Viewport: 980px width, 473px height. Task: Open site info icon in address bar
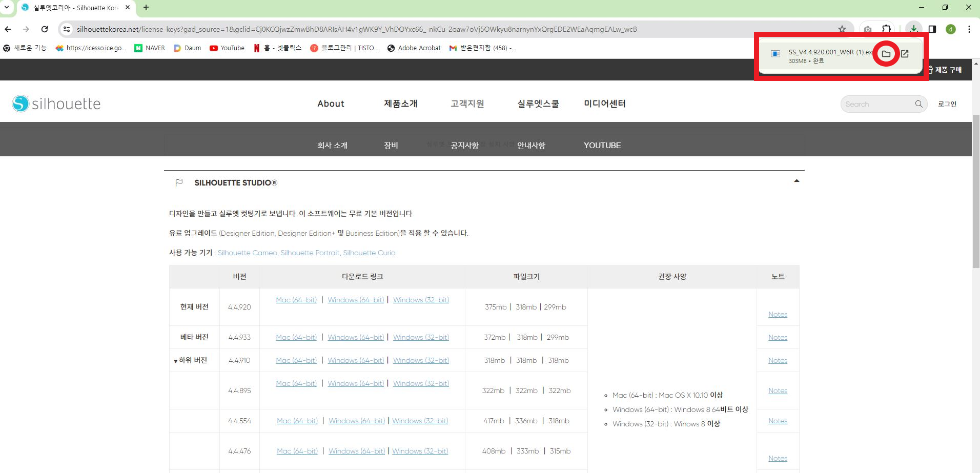(x=67, y=29)
